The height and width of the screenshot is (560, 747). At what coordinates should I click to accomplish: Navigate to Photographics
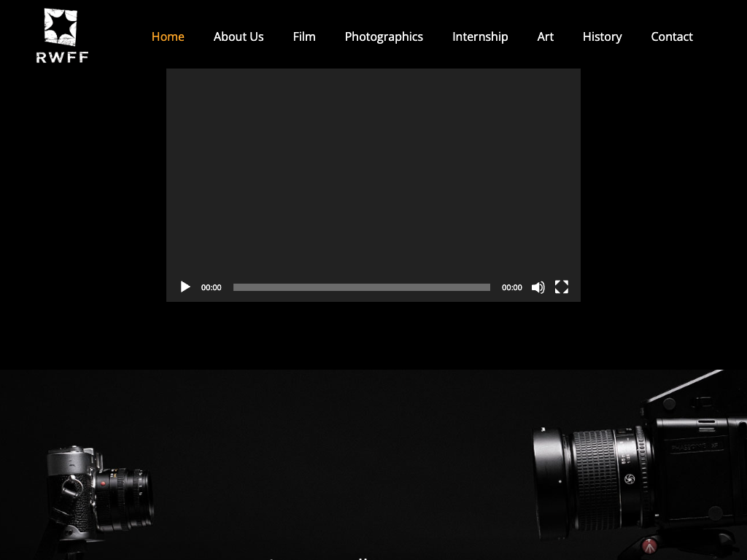[x=384, y=37]
